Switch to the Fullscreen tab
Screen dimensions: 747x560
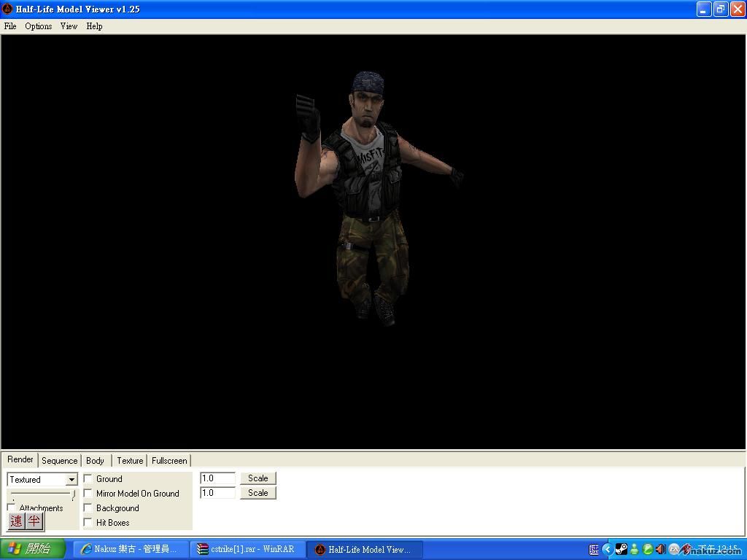(169, 461)
